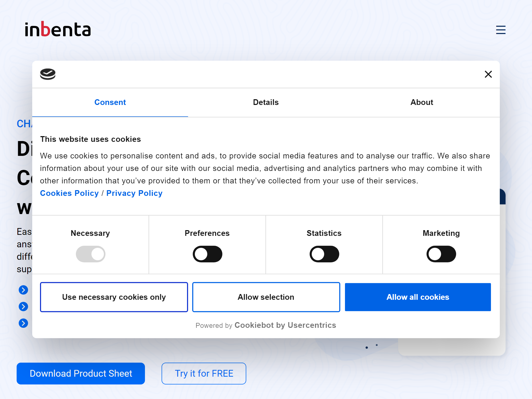Click the third blue chevron bullet icon
This screenshot has width=532, height=399.
coord(23,323)
